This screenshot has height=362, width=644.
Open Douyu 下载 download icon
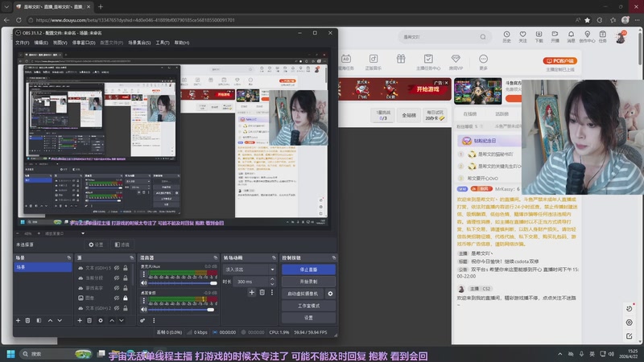click(539, 36)
